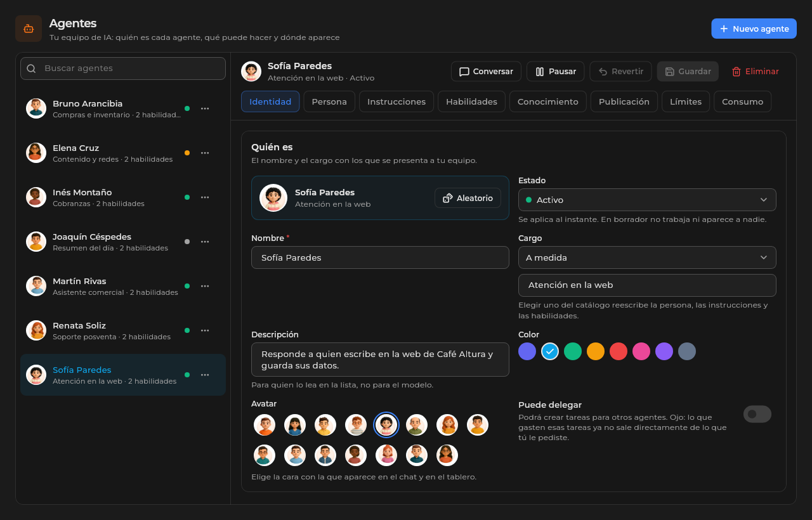Viewport: 812px width, 520px height.
Task: Open the Habilidades tab
Action: tap(471, 101)
